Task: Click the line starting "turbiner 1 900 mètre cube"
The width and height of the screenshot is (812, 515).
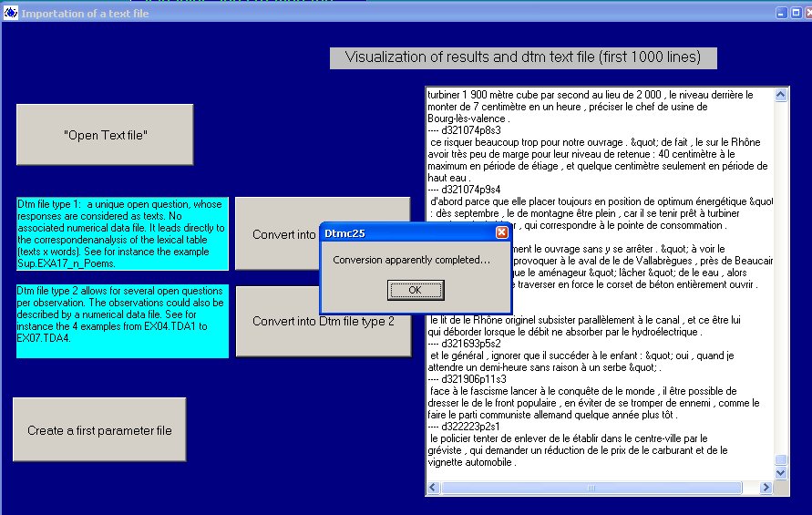Action: [591, 95]
